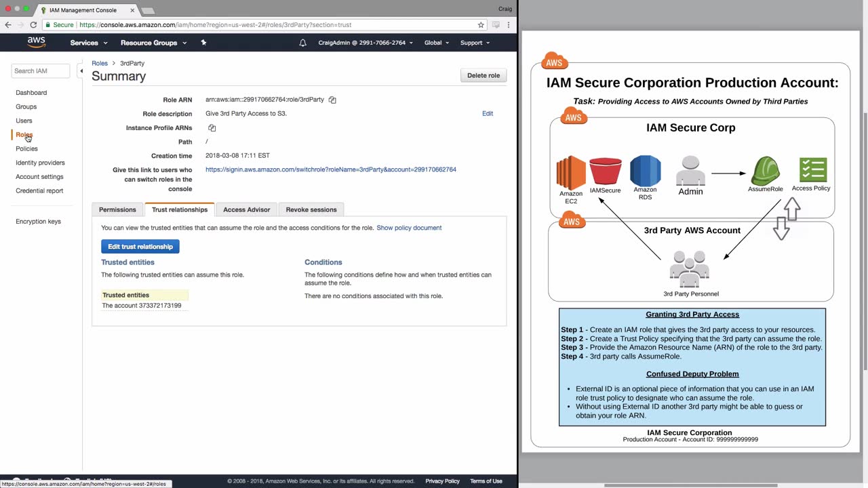The image size is (868, 488).
Task: Click the document window's horizontal scrollbar
Action: [x=690, y=485]
